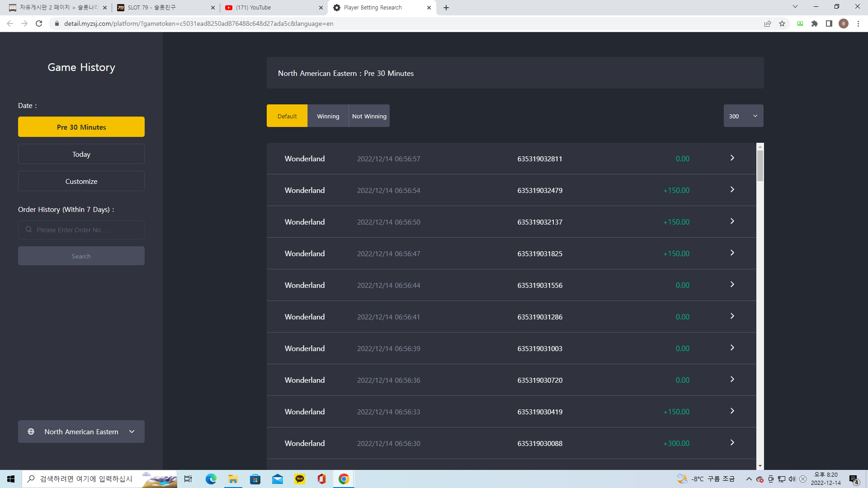Choose the Today date filter
Screen dimensions: 868x488
[x=81, y=154]
